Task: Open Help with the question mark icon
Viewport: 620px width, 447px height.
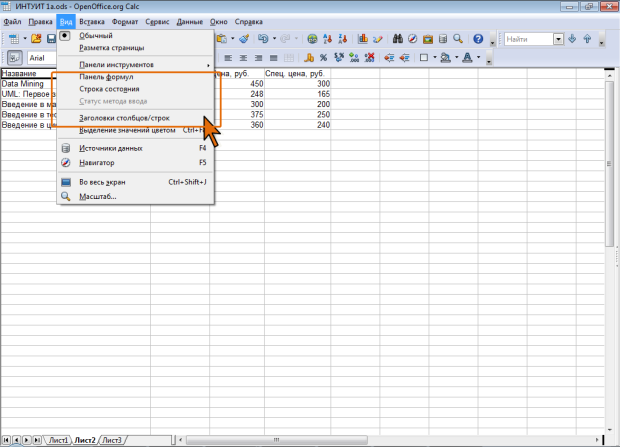Action: pyautogui.click(x=478, y=39)
